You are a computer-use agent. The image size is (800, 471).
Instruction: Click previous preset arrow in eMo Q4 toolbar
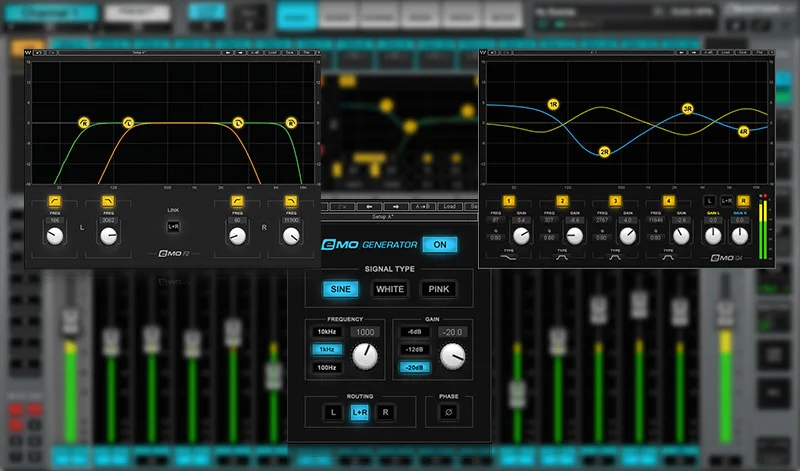click(x=681, y=53)
